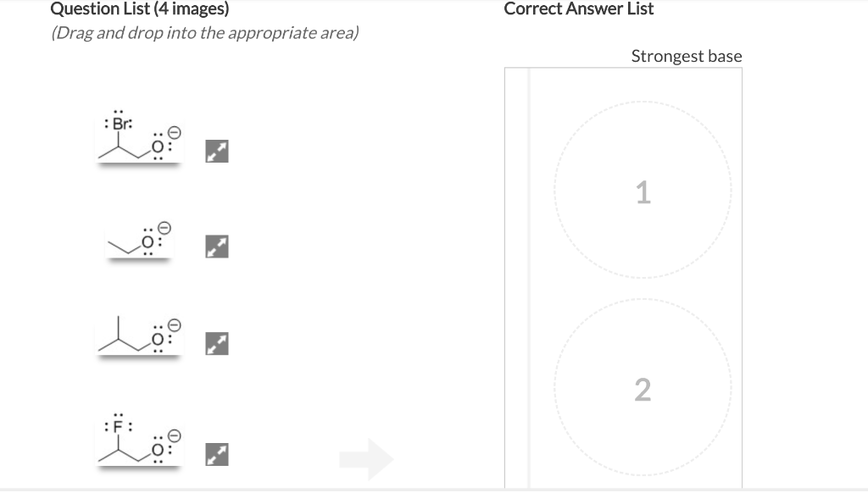Select the fluoro-alkoxide molecule thumbnail

tap(138, 447)
